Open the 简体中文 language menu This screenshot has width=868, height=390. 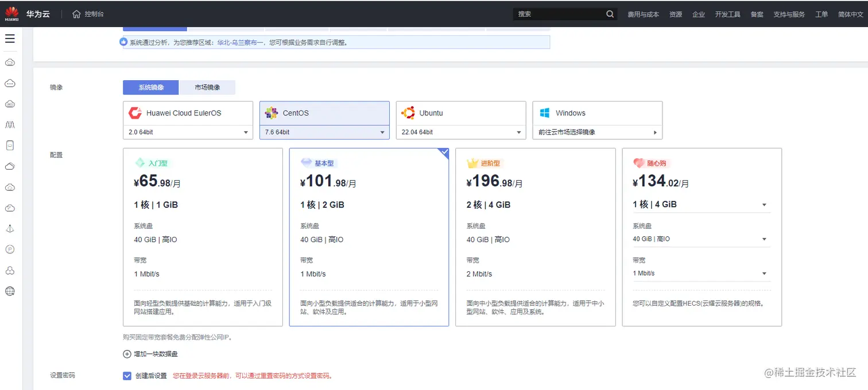pos(850,14)
